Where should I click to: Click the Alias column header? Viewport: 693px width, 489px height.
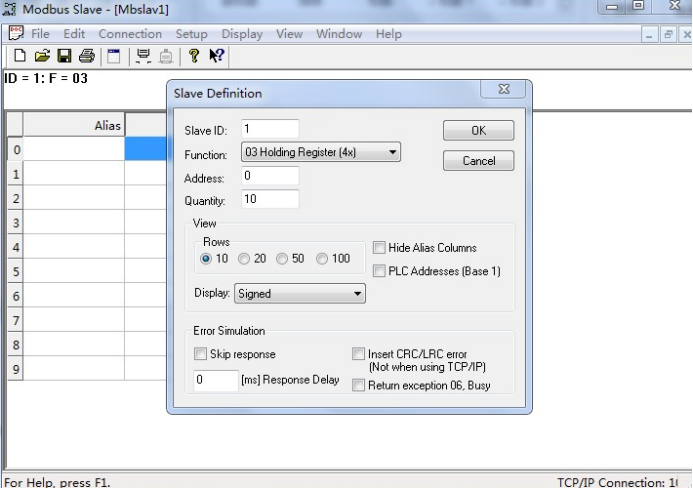pyautogui.click(x=74, y=125)
